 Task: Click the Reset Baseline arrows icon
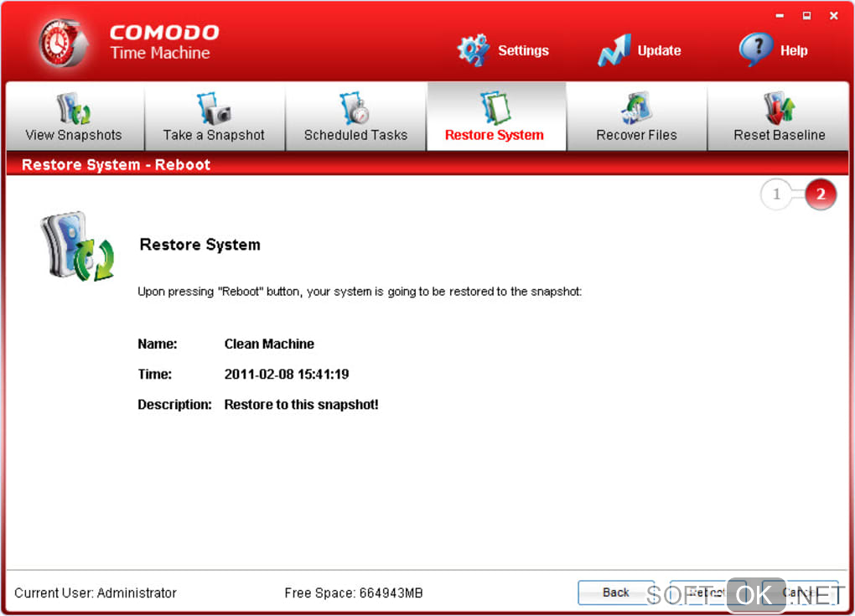(x=780, y=108)
